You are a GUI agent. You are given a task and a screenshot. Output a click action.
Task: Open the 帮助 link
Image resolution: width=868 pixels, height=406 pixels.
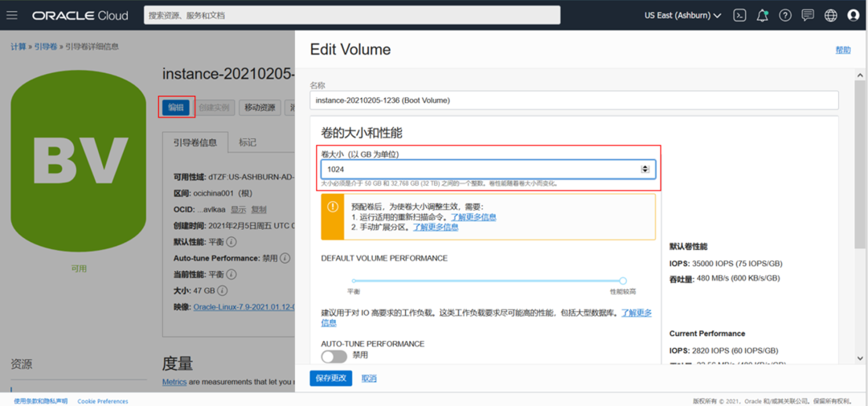click(x=843, y=50)
